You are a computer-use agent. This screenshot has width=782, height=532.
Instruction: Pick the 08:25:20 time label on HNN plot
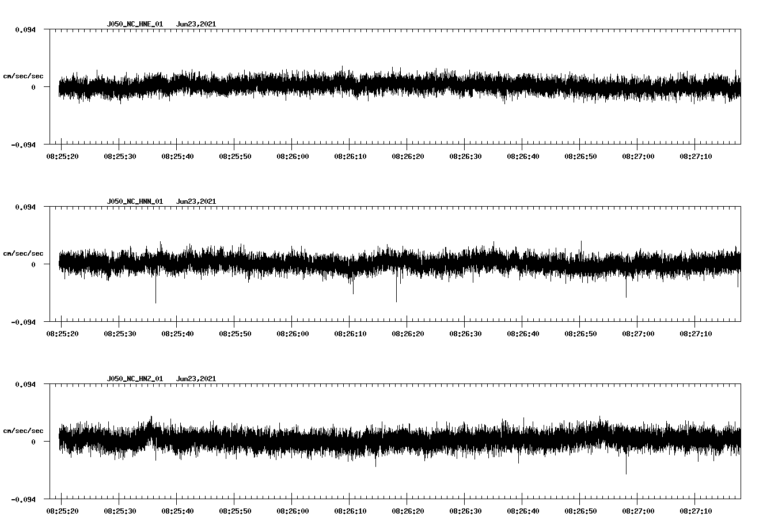coord(62,334)
